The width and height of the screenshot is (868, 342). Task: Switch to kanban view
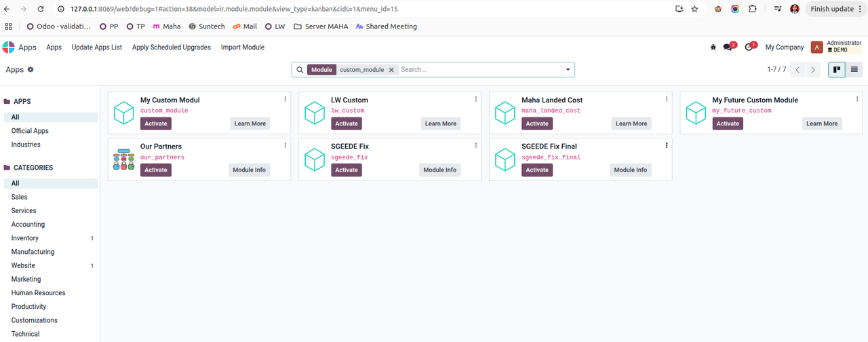[837, 69]
